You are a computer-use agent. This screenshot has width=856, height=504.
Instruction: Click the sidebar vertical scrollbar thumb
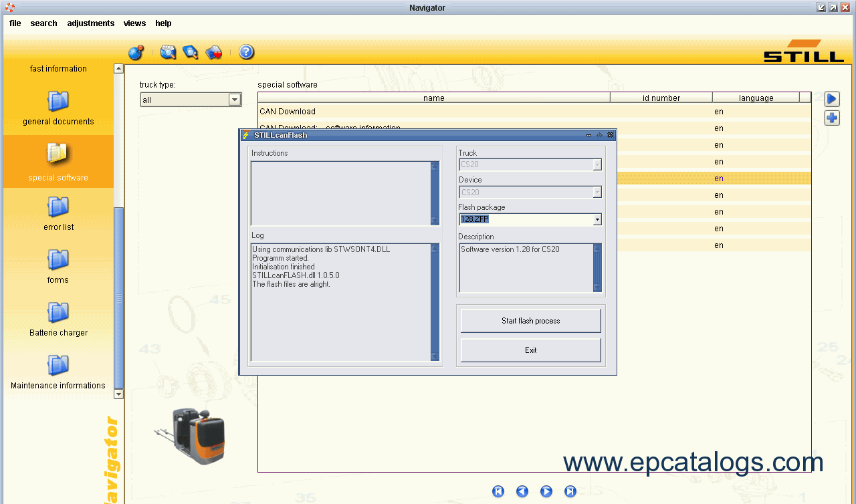119,298
